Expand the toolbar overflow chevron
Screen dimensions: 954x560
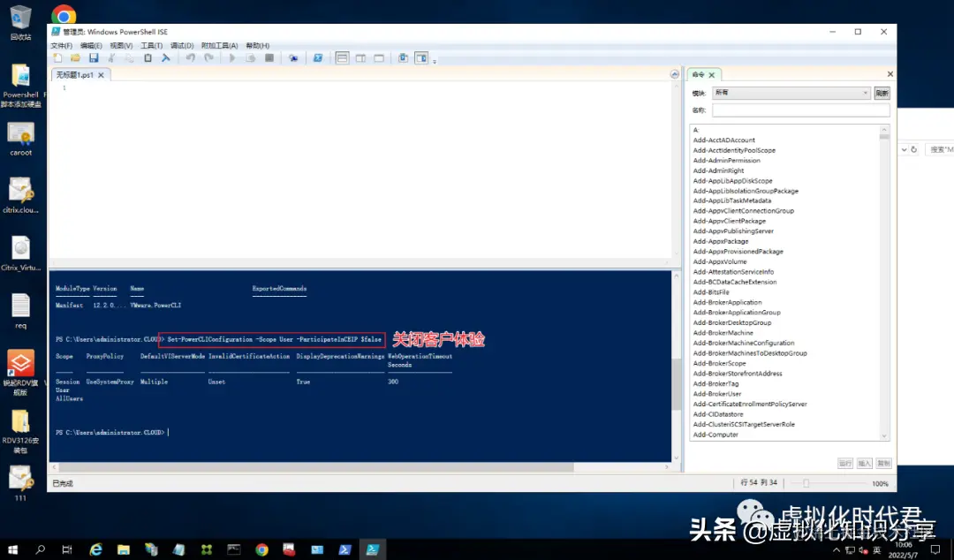[435, 60]
